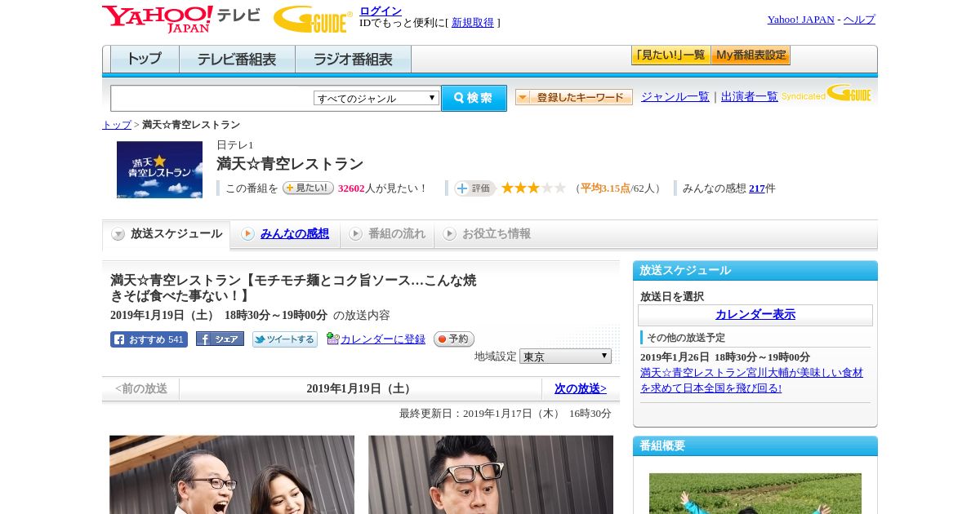Go to 次の放送> link
The width and height of the screenshot is (980, 514).
pos(581,389)
